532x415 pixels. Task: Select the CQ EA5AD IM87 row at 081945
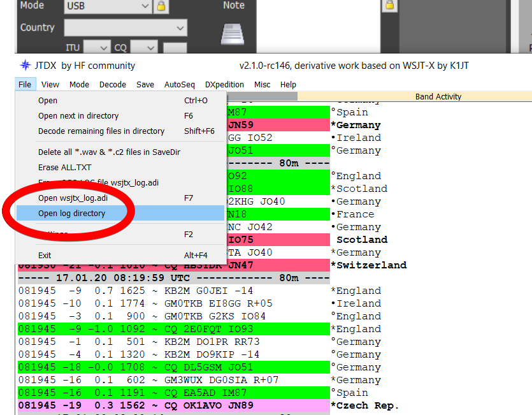[174, 393]
